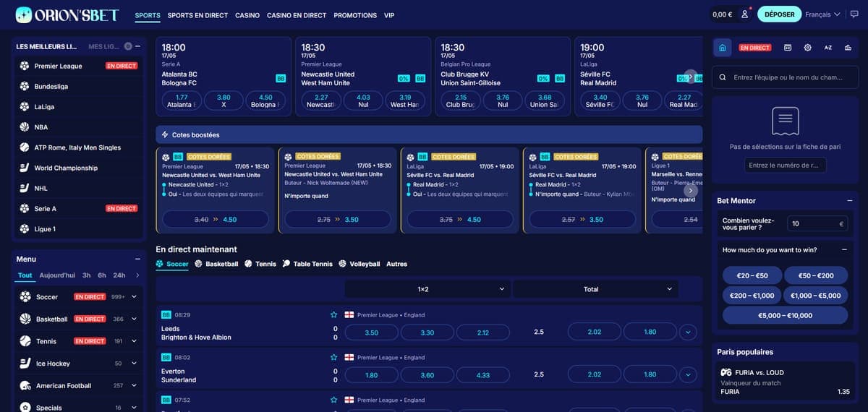Click the World Championship hockey icon
This screenshot has width=868, height=412.
(x=25, y=168)
